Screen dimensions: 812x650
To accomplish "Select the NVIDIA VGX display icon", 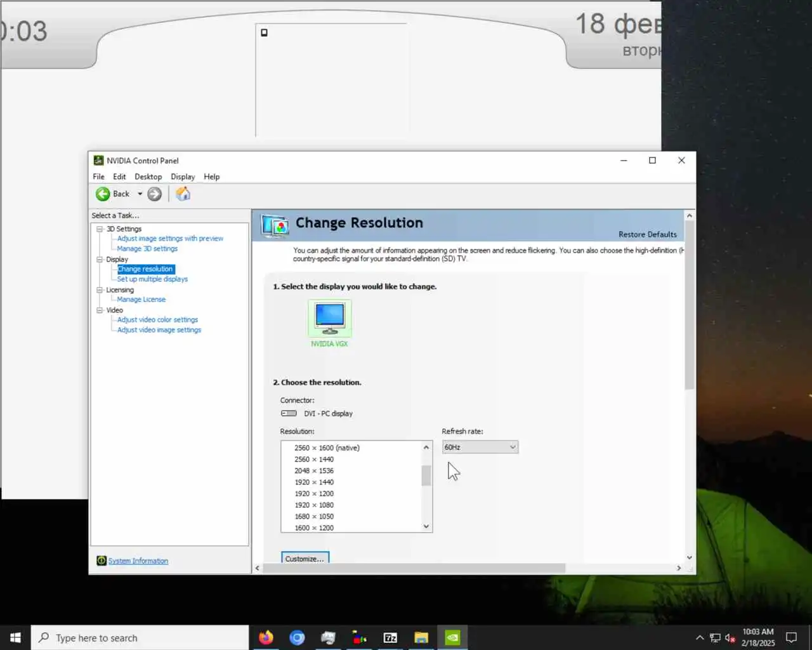I will tap(330, 318).
